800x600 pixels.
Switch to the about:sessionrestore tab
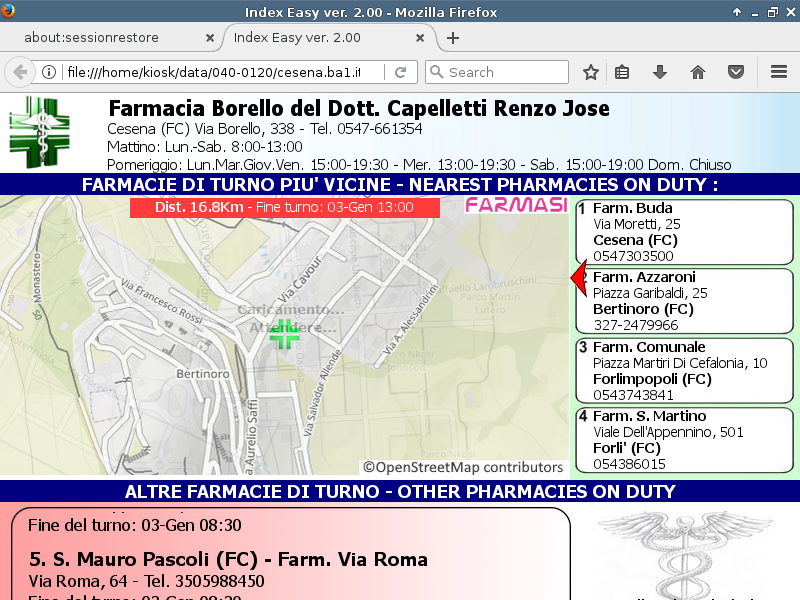pyautogui.click(x=105, y=38)
